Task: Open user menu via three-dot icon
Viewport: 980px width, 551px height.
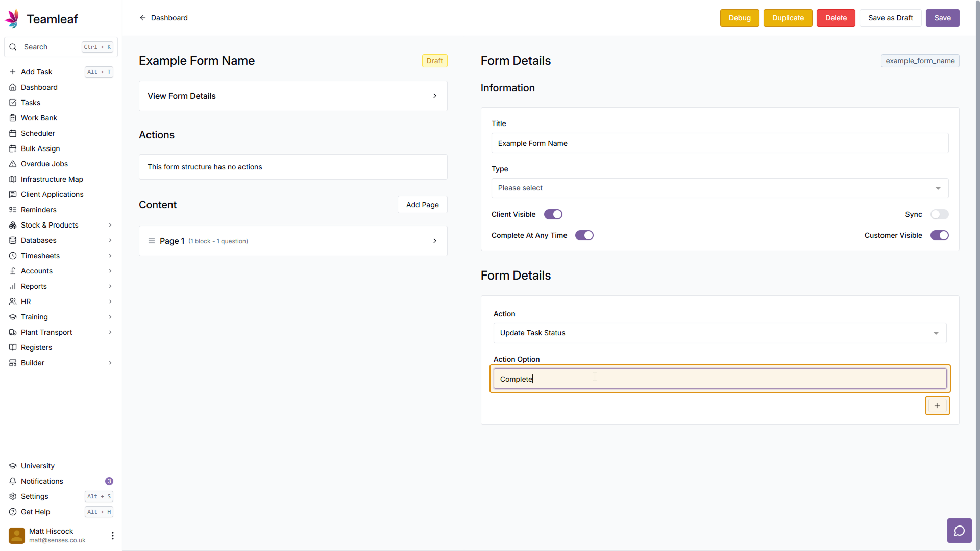Action: click(112, 535)
